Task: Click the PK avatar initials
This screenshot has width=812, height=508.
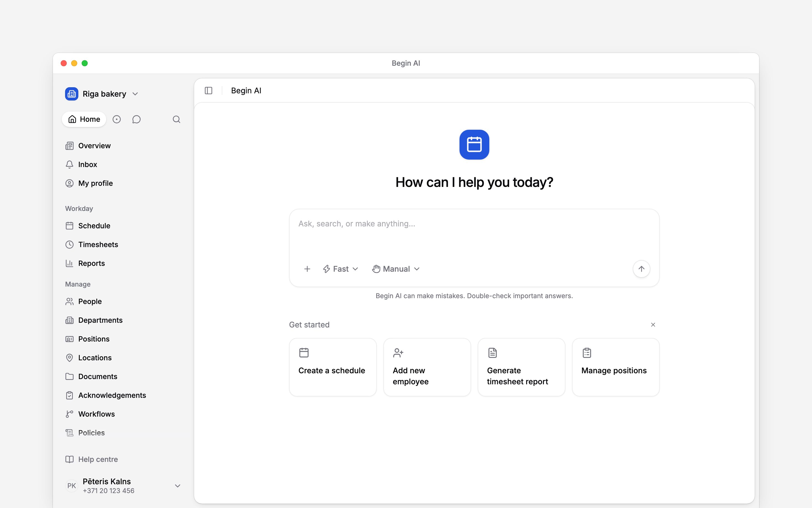Action: click(71, 486)
